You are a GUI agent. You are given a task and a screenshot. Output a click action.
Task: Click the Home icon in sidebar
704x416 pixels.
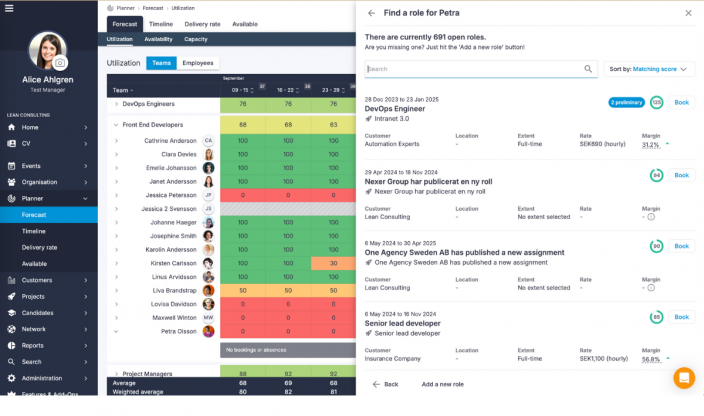tap(11, 127)
